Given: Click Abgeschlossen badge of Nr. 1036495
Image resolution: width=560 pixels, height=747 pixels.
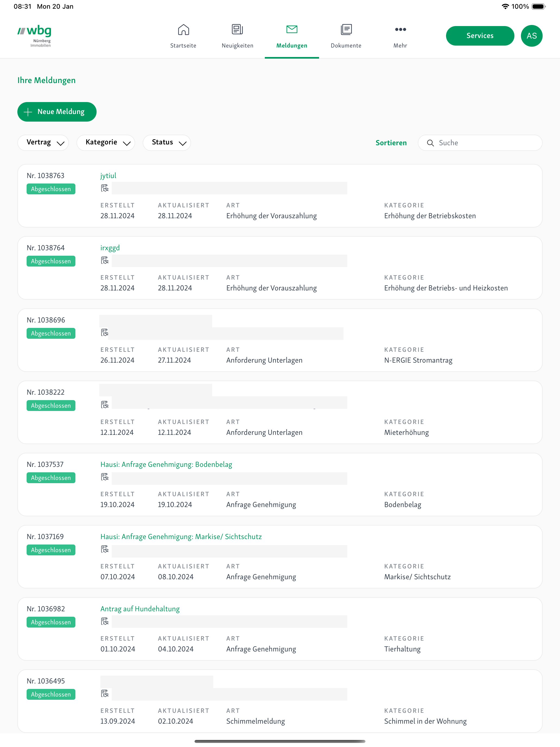Looking at the screenshot, I should (x=51, y=694).
